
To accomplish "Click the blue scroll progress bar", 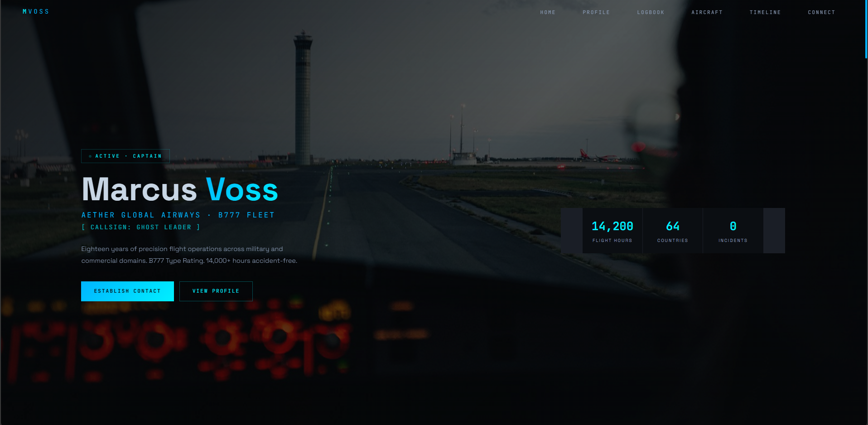I will (x=866, y=29).
